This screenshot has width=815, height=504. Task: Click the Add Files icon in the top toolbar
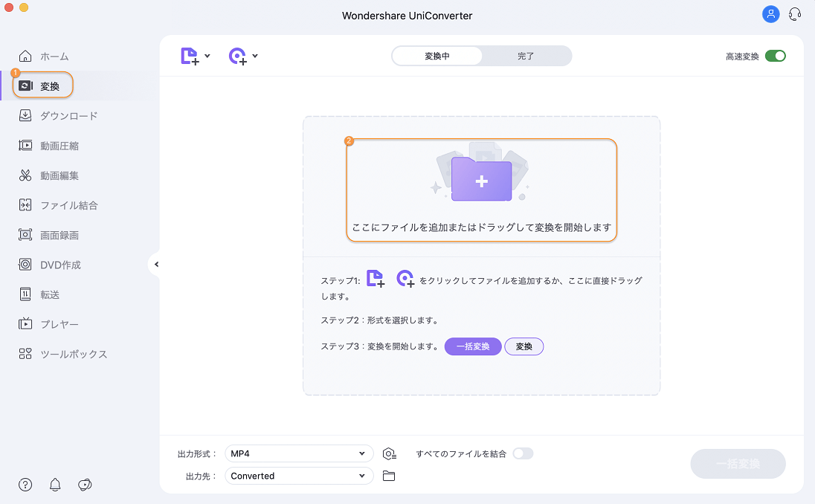pyautogui.click(x=190, y=56)
